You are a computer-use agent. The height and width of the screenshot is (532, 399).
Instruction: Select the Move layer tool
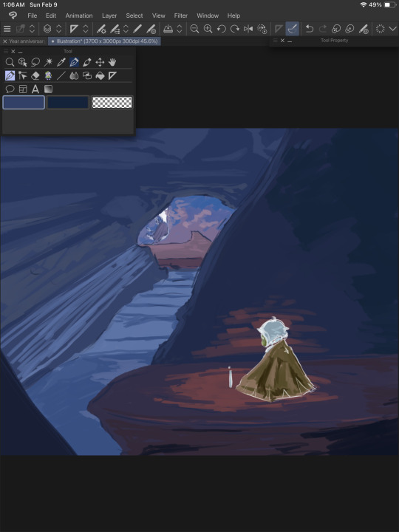pos(100,62)
